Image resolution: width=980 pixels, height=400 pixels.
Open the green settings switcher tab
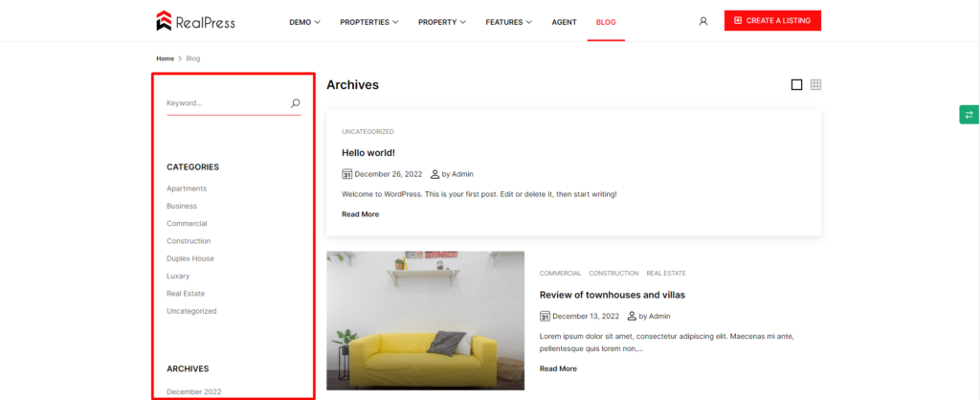pyautogui.click(x=969, y=115)
